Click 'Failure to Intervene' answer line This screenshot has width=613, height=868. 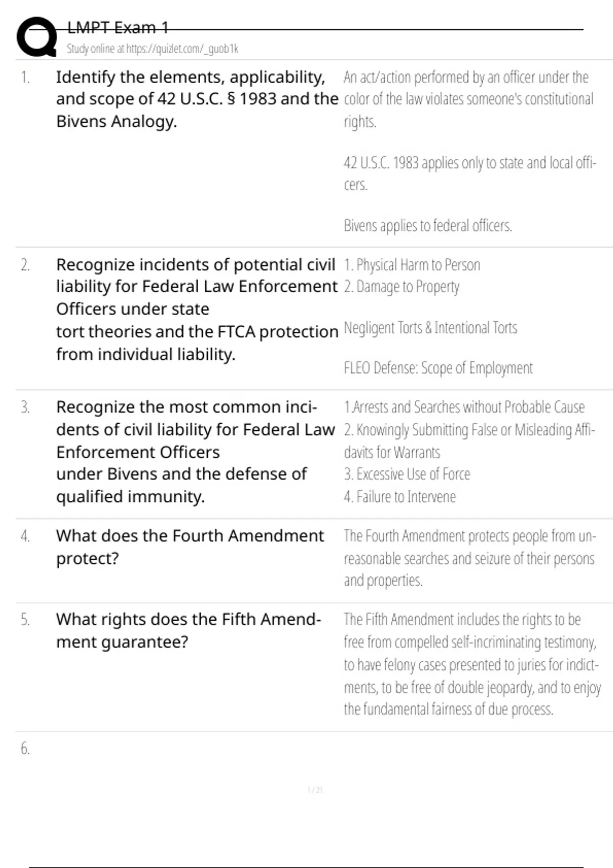click(400, 497)
